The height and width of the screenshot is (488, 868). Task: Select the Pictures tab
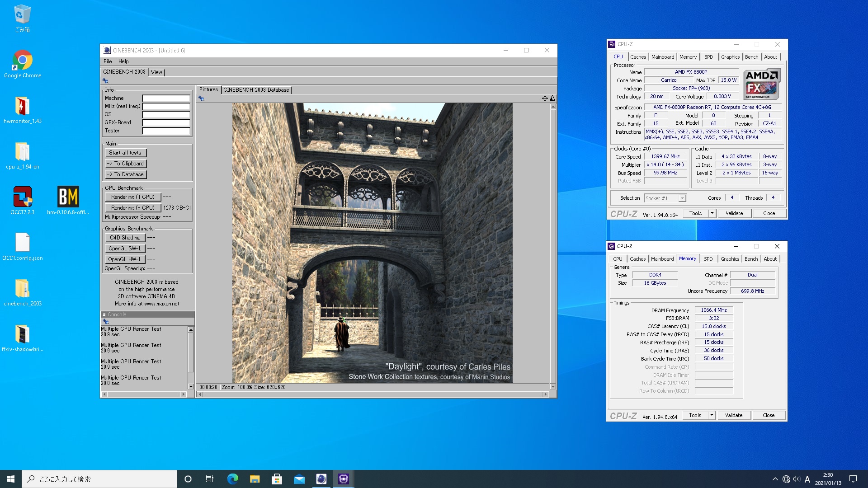point(208,89)
